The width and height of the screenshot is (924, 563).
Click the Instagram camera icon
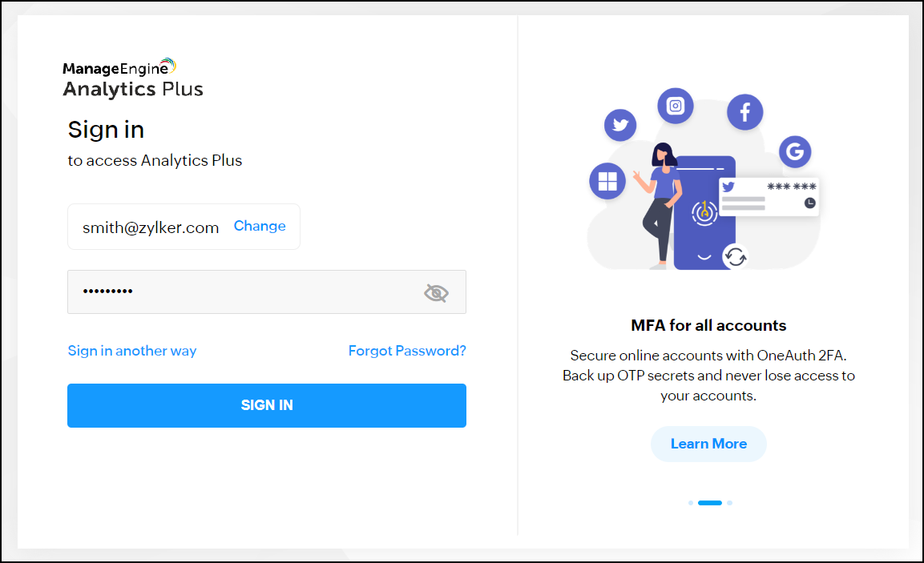(x=676, y=106)
